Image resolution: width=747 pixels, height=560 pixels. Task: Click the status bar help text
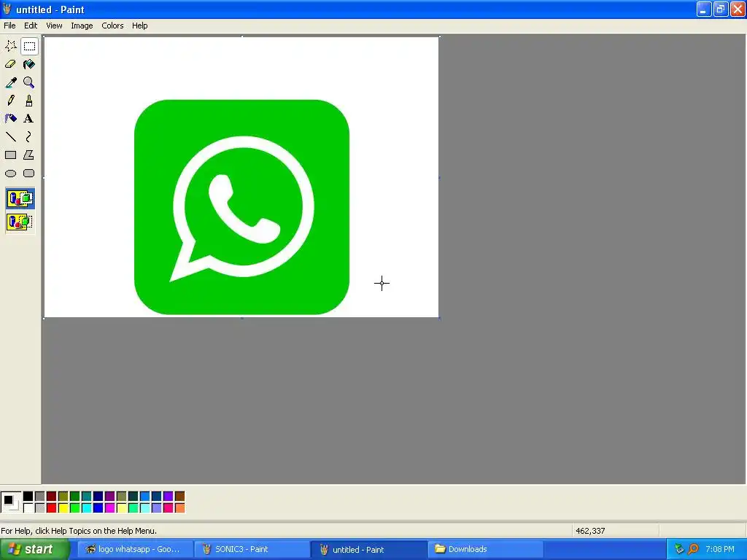coord(79,531)
